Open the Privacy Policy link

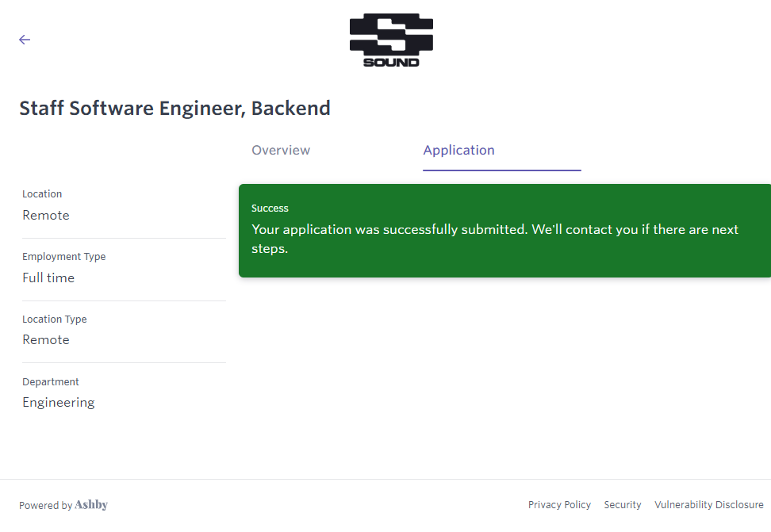coord(559,505)
